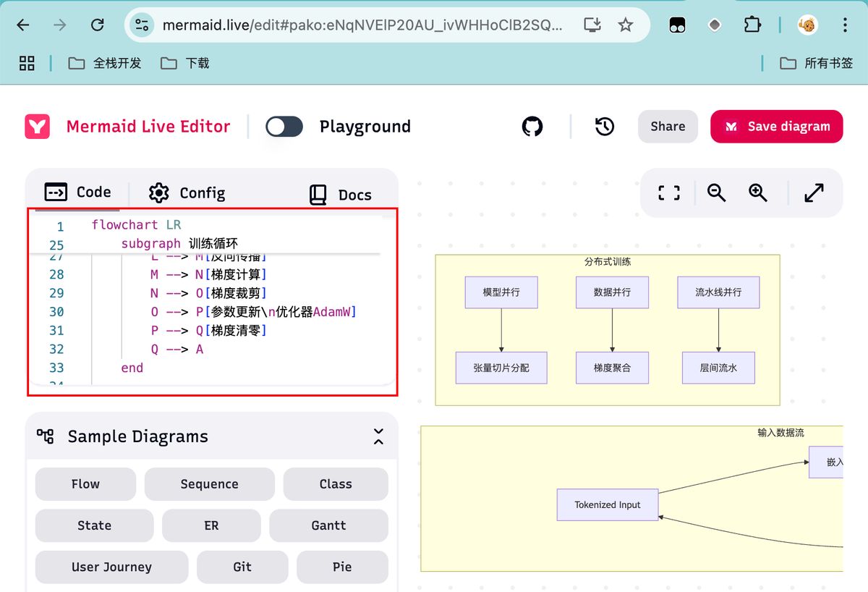Screen dimensions: 868x592
Task: Click the Save diagram button
Action: 776,127
